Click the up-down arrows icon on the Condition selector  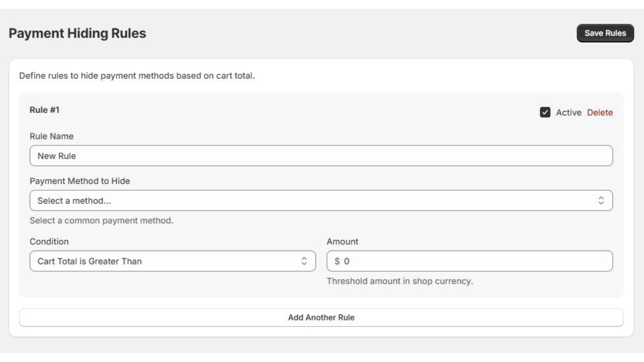point(305,261)
